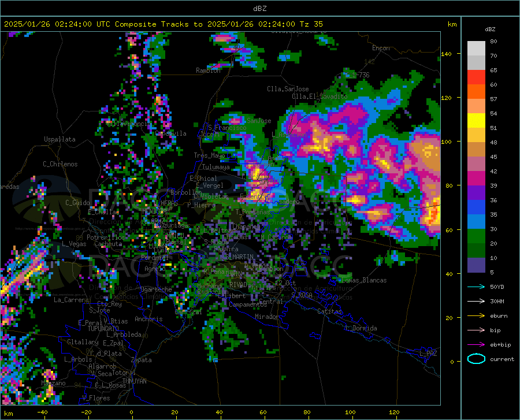Viewport: 520px width, 420px height.
Task: Click the '-20' km axis tick label
Action: point(86,412)
